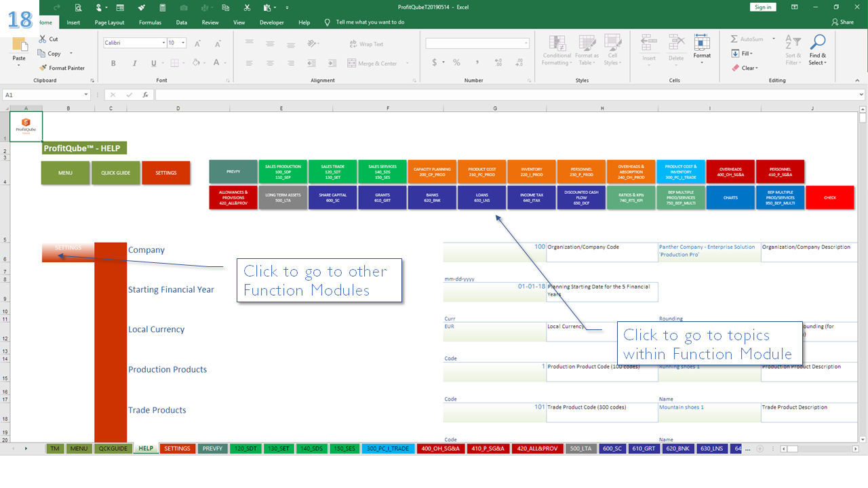This screenshot has height=488, width=868.
Task: Click the LOANS 630_LNS module button
Action: tap(481, 197)
